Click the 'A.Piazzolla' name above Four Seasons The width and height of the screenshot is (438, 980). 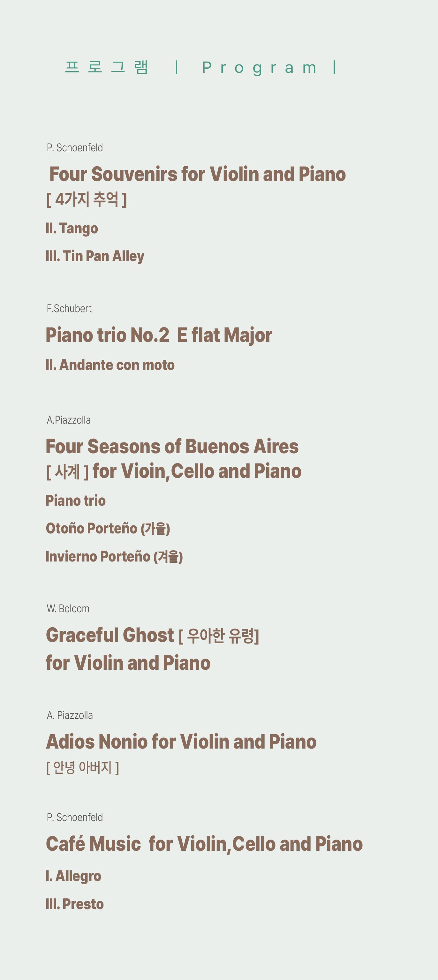click(x=69, y=420)
